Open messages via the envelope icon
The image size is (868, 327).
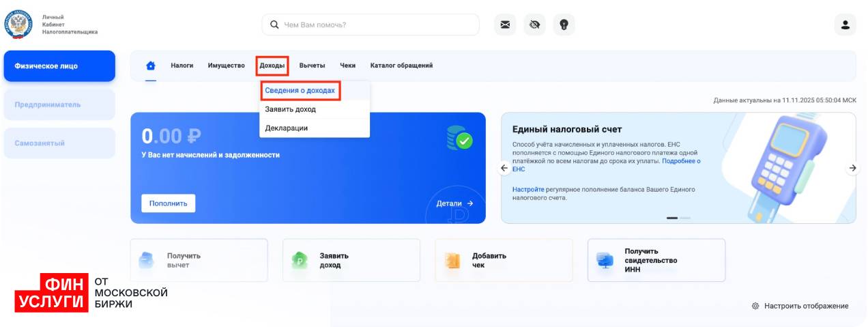tap(505, 25)
